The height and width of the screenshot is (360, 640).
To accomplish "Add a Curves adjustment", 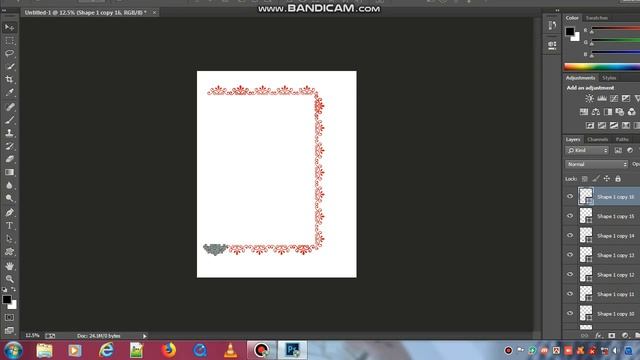I will (x=614, y=99).
